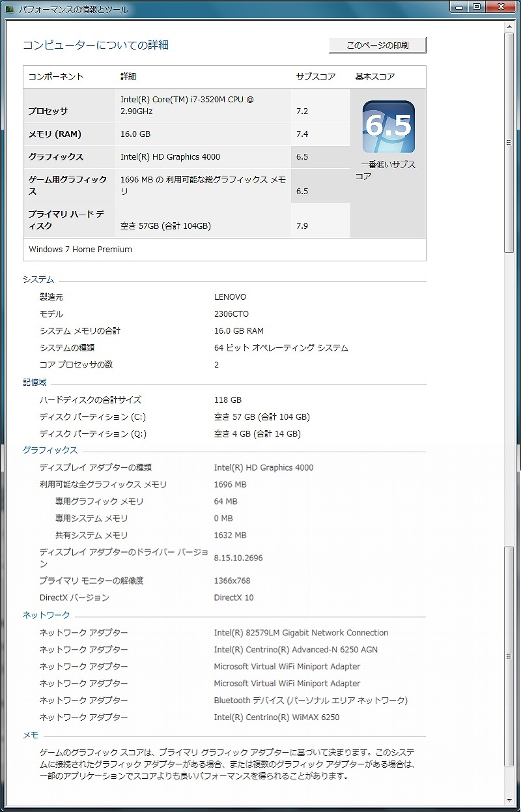This screenshot has width=521, height=812.
Task: Click the 16.0 GB RAM value
Action: [239, 331]
